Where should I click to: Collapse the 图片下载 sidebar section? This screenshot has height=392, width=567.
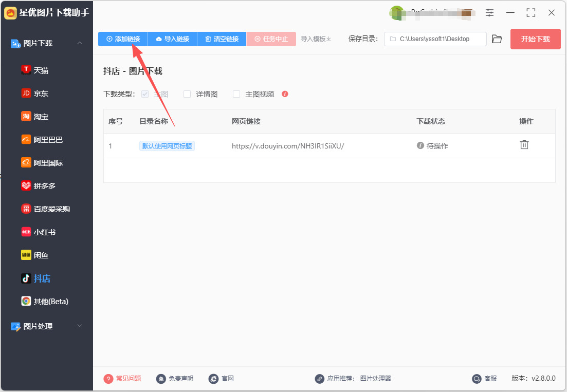80,43
